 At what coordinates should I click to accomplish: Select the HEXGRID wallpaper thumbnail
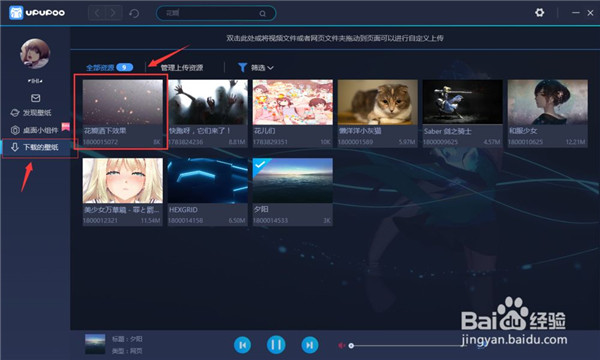(x=207, y=181)
